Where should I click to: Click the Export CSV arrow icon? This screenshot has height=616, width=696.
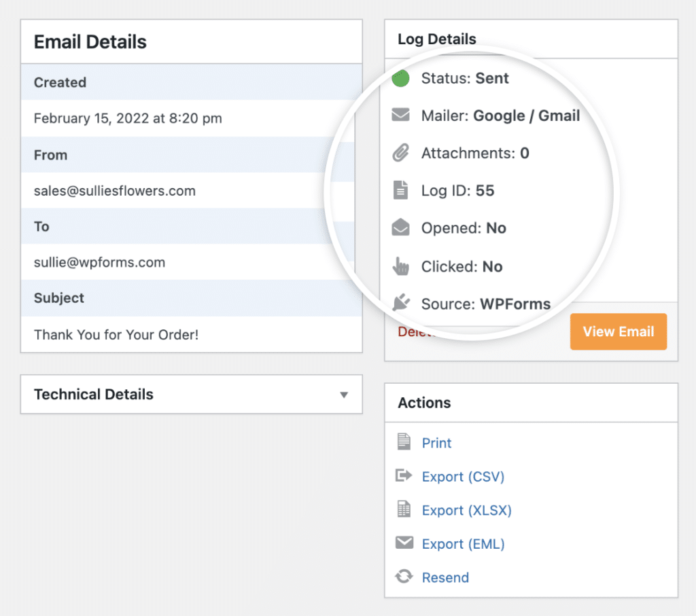point(404,476)
